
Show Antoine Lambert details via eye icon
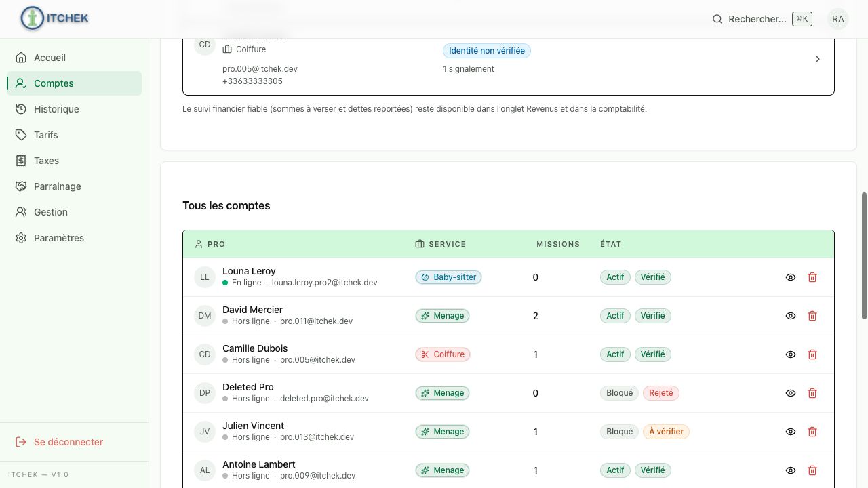791,470
